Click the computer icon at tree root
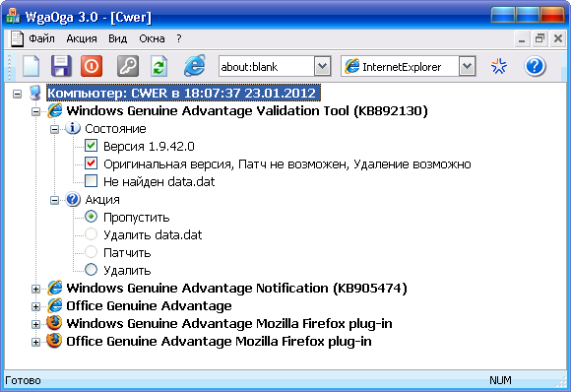The image size is (571, 392). (x=35, y=93)
